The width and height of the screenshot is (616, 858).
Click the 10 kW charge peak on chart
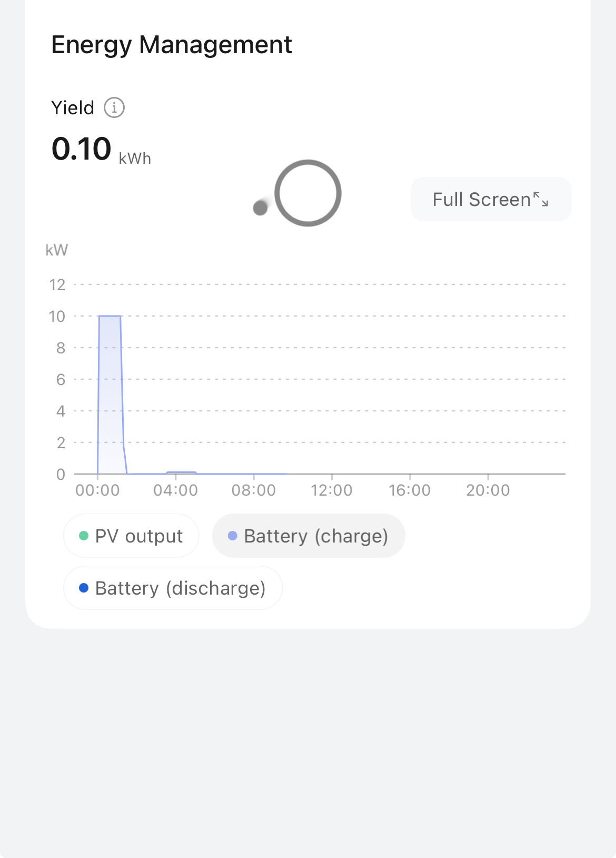pos(110,316)
